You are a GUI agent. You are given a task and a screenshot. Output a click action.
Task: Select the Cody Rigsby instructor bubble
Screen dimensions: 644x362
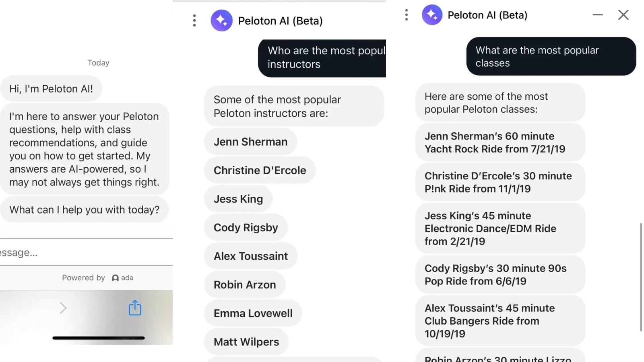click(246, 228)
